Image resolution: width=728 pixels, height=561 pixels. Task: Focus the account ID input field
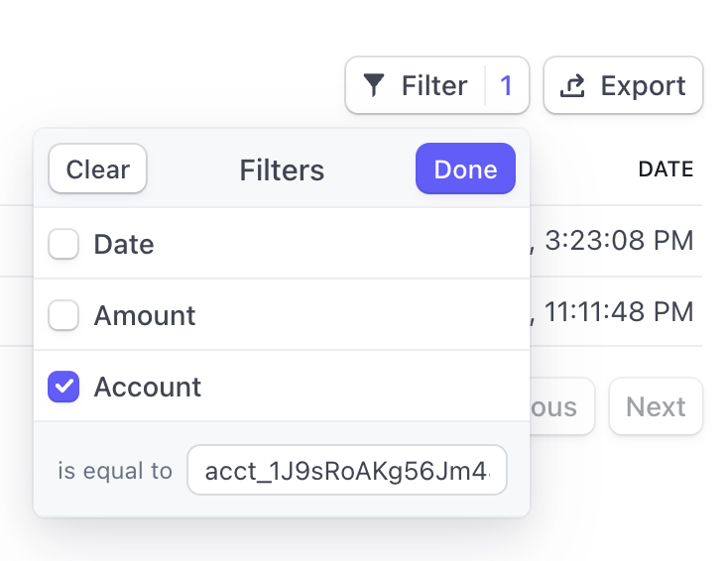pyautogui.click(x=346, y=472)
